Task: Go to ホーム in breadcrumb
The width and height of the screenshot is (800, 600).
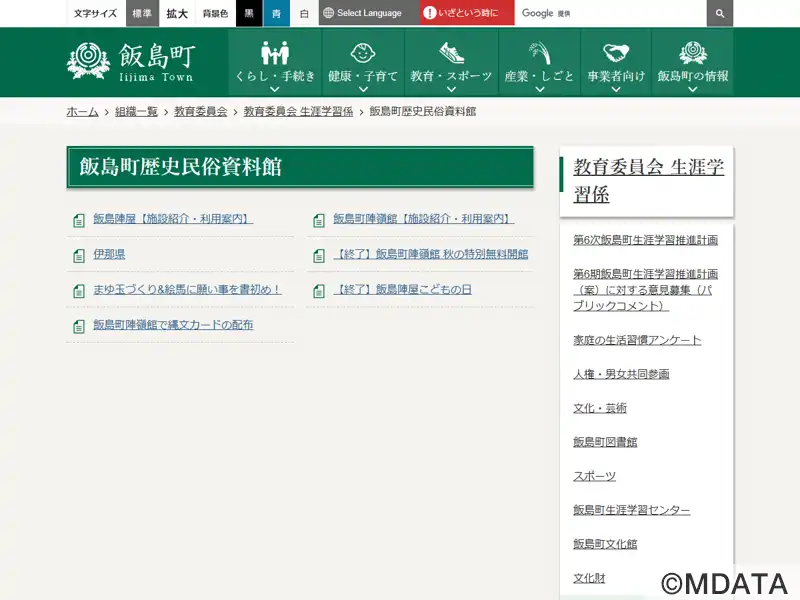Action: tap(82, 111)
